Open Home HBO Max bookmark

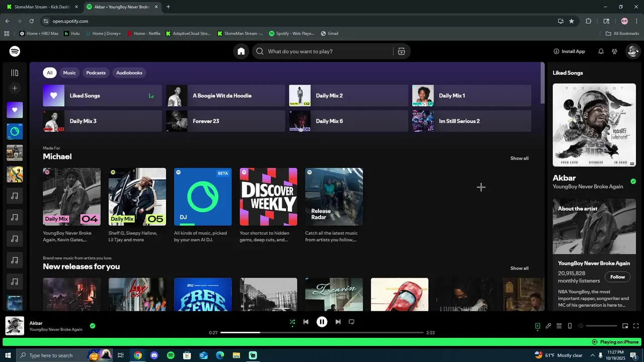coord(39,34)
